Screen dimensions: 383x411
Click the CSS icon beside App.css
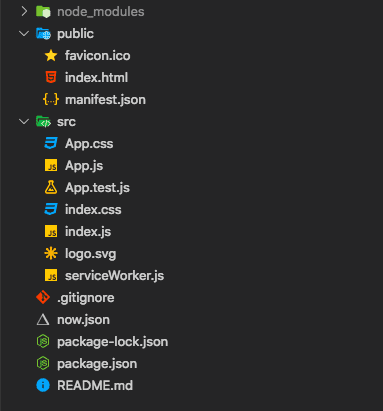(51, 143)
